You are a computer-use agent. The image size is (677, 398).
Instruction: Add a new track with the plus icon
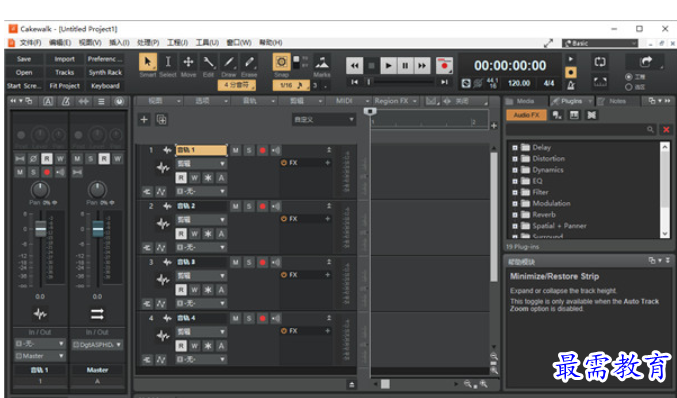pos(144,120)
